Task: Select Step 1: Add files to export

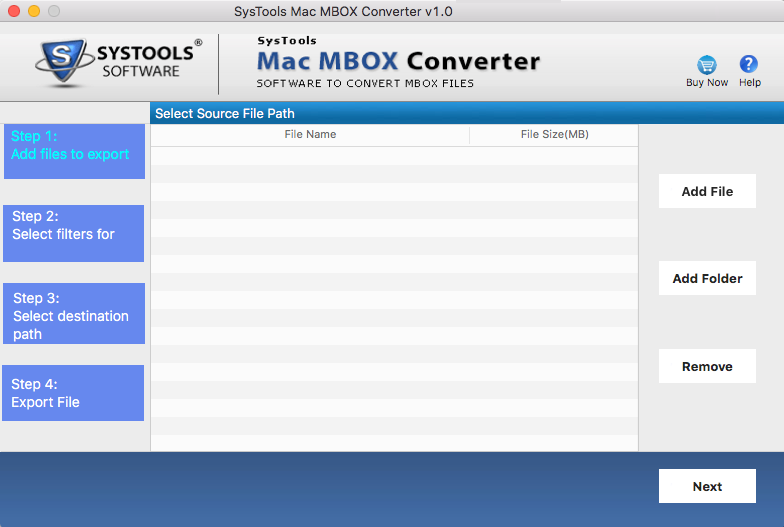Action: tap(74, 152)
